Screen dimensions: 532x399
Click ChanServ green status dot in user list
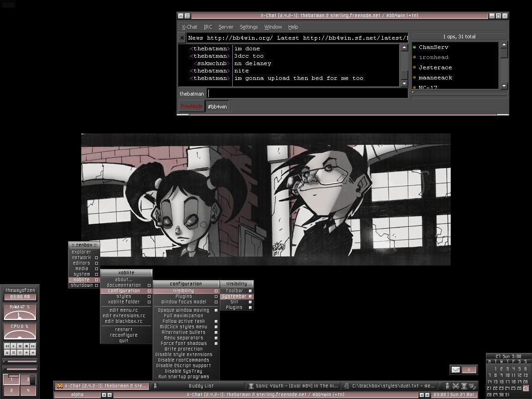tap(414, 47)
